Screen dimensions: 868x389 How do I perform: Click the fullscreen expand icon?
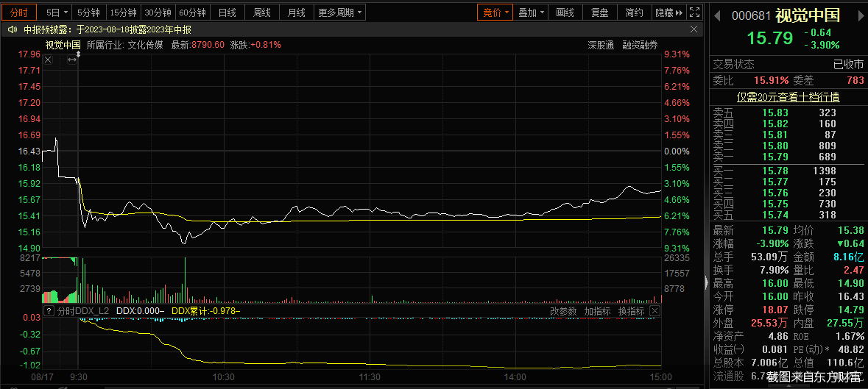point(696,13)
